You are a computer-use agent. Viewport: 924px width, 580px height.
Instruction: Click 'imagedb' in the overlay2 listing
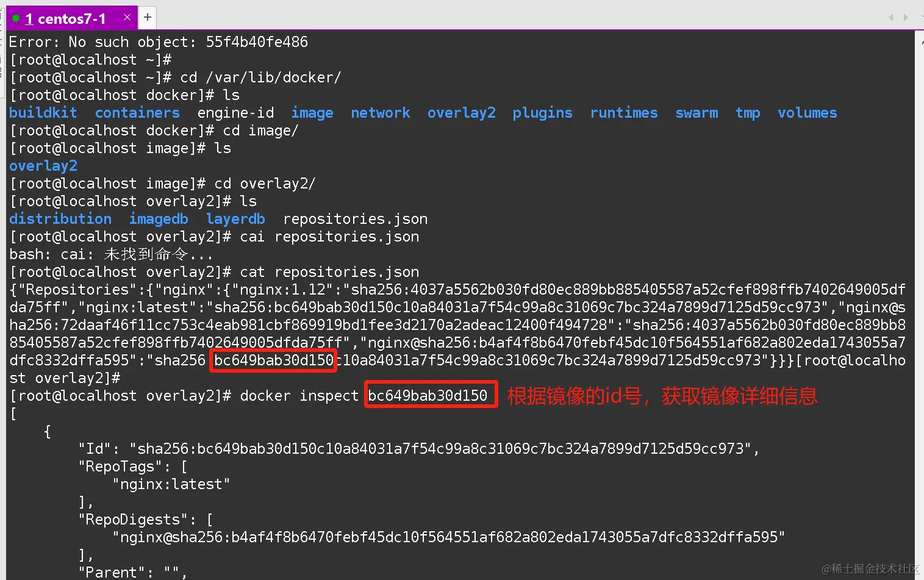click(159, 219)
